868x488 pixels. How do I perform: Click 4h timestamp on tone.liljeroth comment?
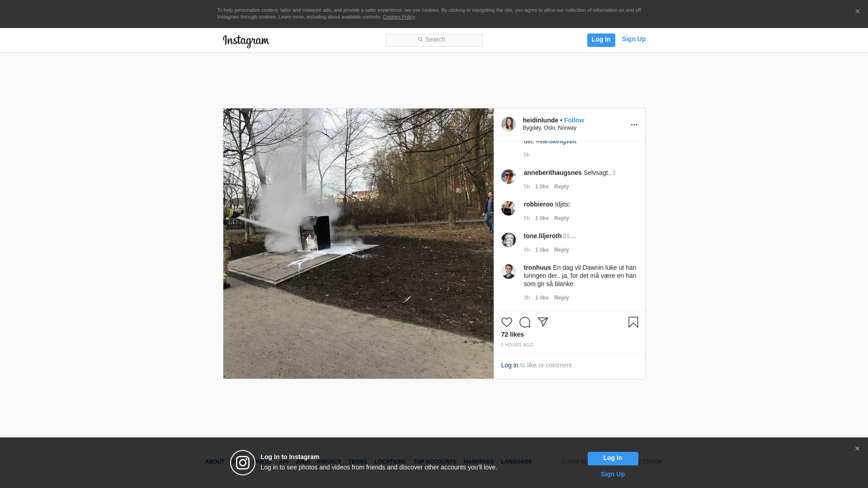point(527,250)
